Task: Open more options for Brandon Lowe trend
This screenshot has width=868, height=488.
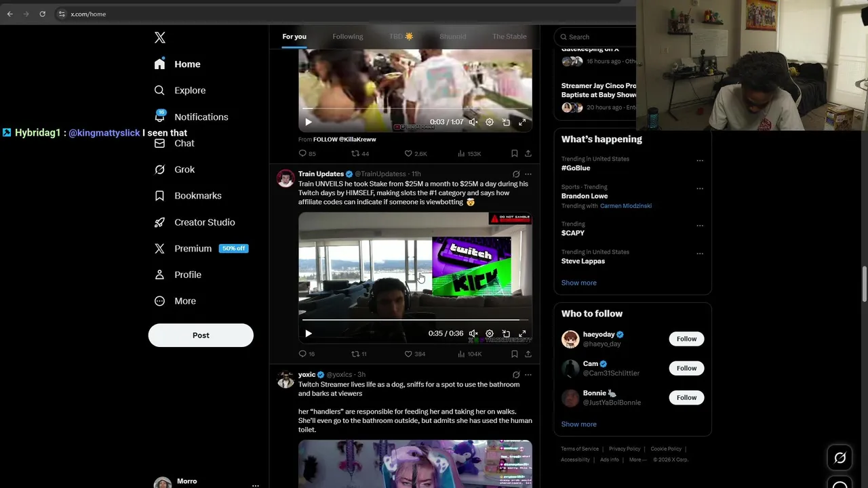Action: (x=700, y=188)
